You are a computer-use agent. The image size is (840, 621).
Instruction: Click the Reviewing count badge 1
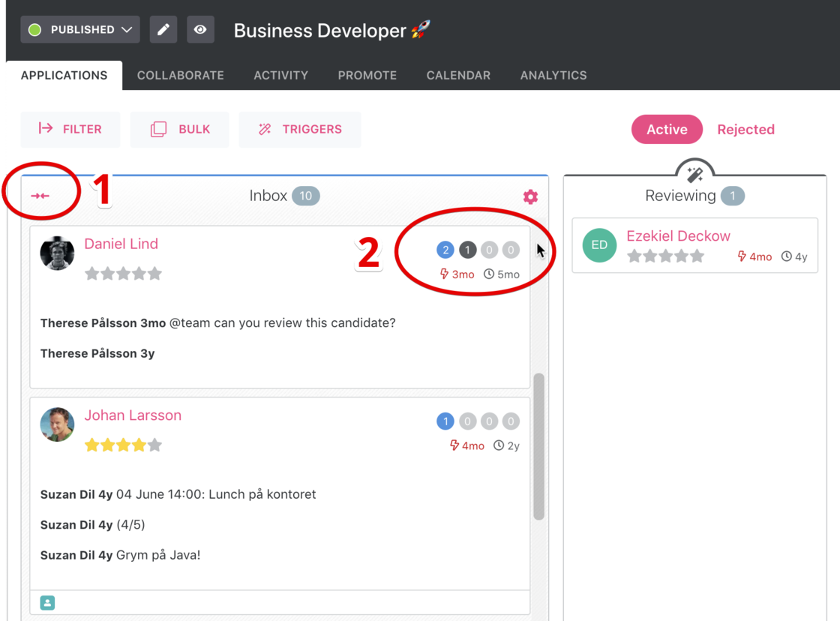732,196
